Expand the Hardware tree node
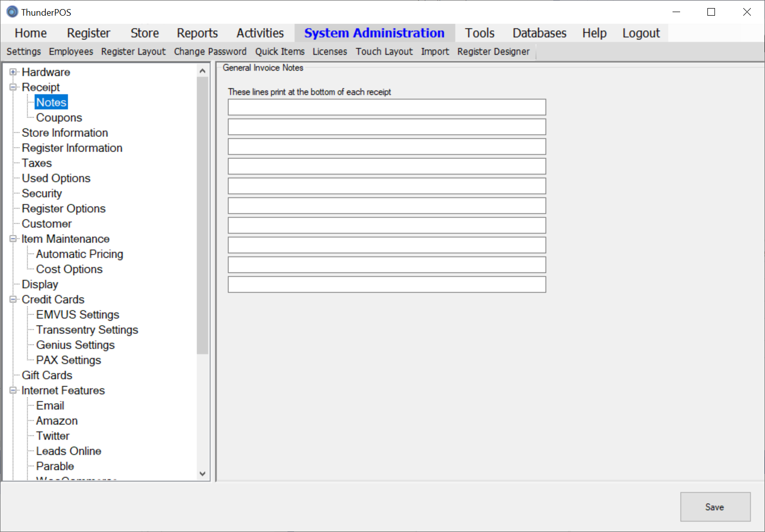This screenshot has height=532, width=765. 13,72
